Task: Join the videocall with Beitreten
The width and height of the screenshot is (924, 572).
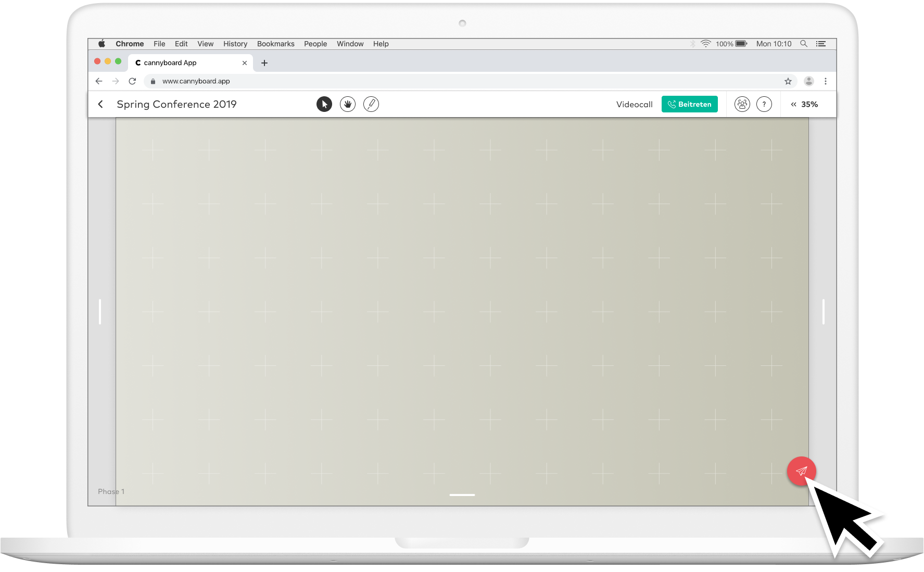Action: click(690, 104)
